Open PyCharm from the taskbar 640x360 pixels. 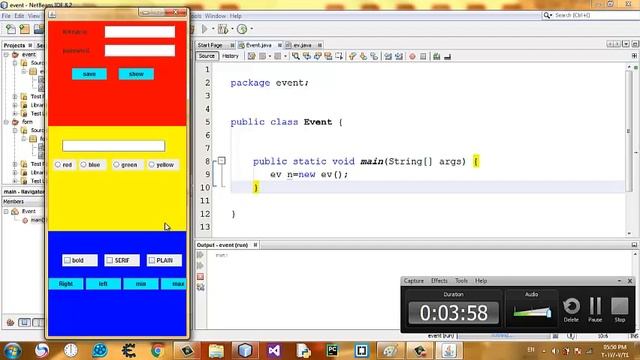pyautogui.click(x=332, y=351)
